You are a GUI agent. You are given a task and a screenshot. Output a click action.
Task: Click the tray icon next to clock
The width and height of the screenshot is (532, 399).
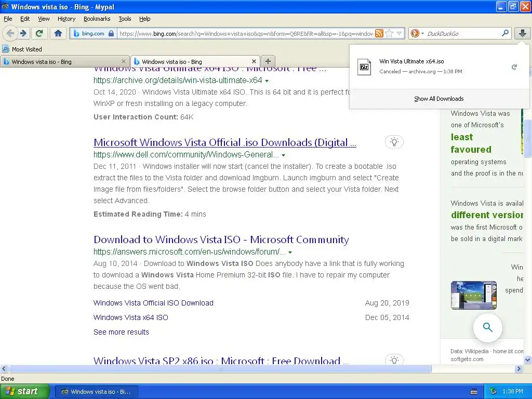coord(494,392)
